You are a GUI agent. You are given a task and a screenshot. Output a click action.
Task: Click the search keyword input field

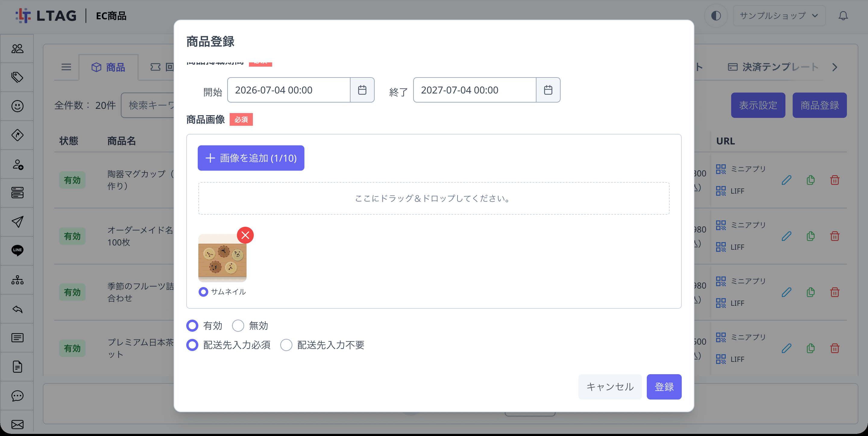pos(148,105)
